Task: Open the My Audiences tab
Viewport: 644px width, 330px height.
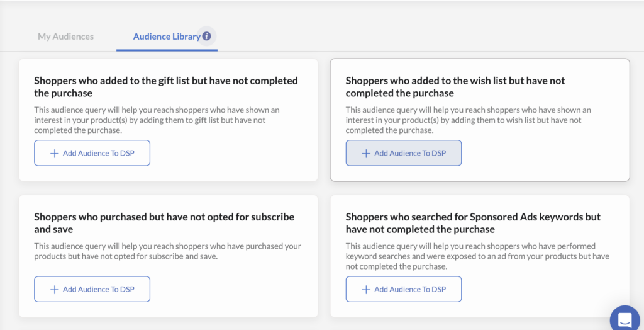Action: click(x=65, y=36)
